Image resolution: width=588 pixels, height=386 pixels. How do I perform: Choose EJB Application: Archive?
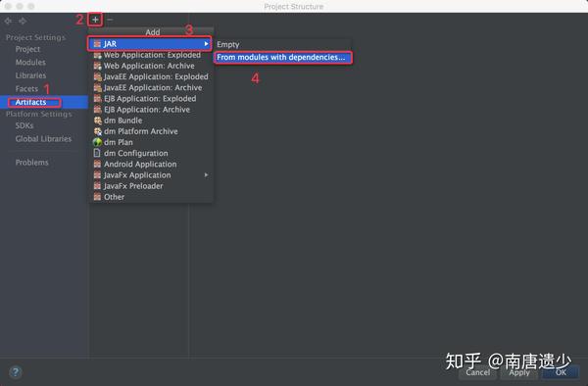[x=151, y=110]
